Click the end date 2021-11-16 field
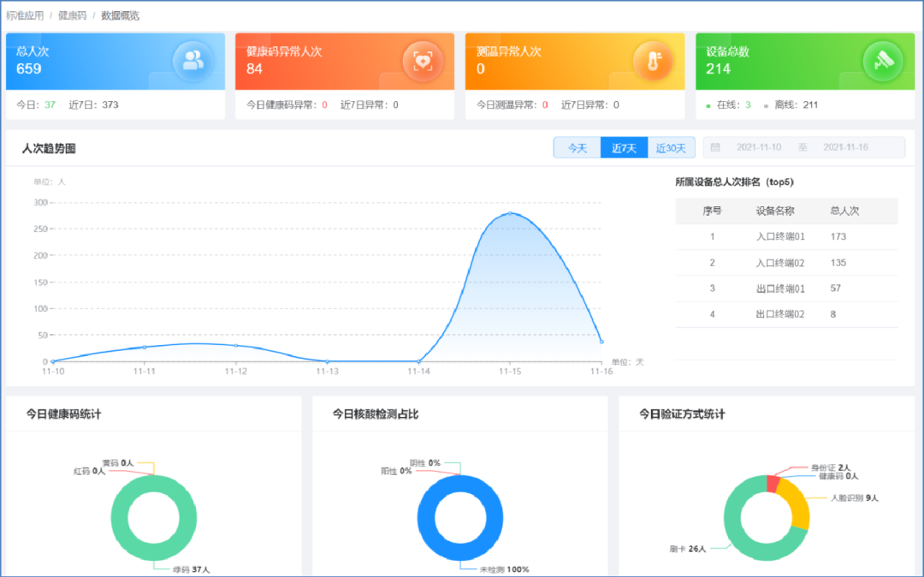 (x=844, y=148)
